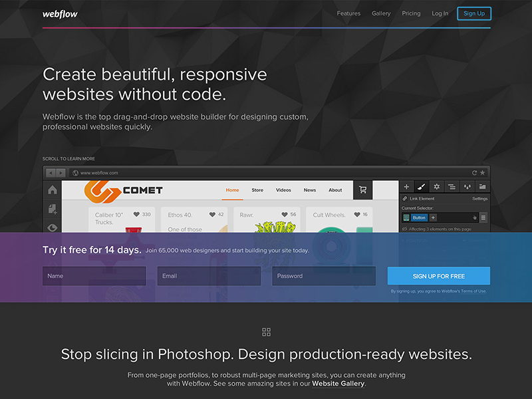
Task: Like the Ethos 40 card heart
Action: (212, 214)
